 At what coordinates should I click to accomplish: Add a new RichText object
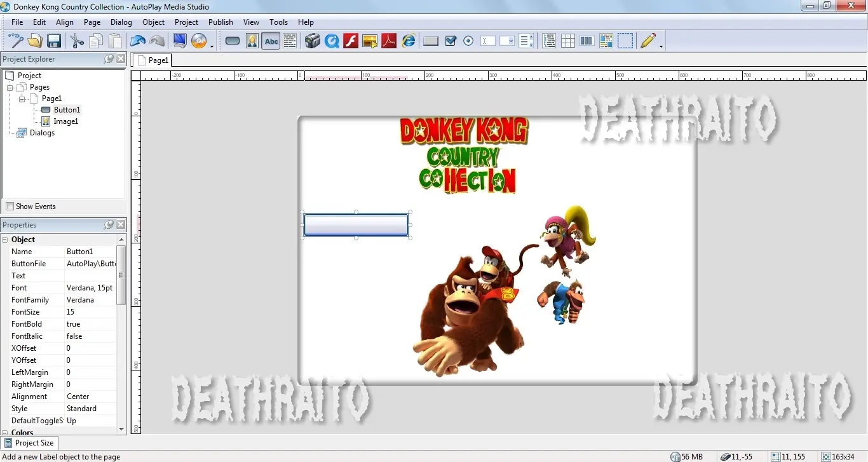pos(606,41)
